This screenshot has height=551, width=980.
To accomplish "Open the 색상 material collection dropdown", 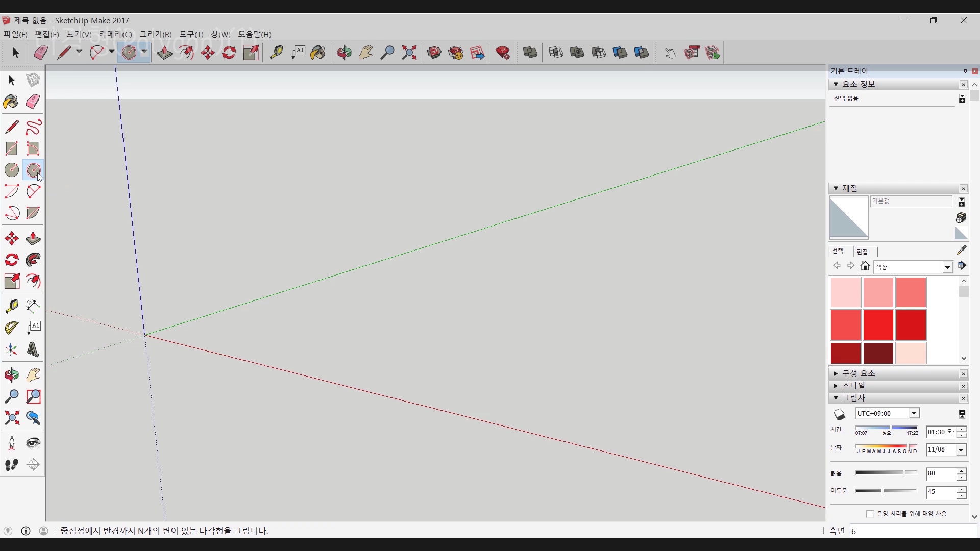I will (947, 267).
